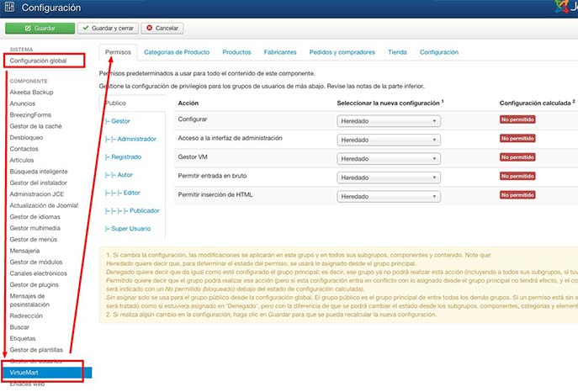Switch to the Tienda tab
This screenshot has height=392, width=578.
(x=397, y=52)
